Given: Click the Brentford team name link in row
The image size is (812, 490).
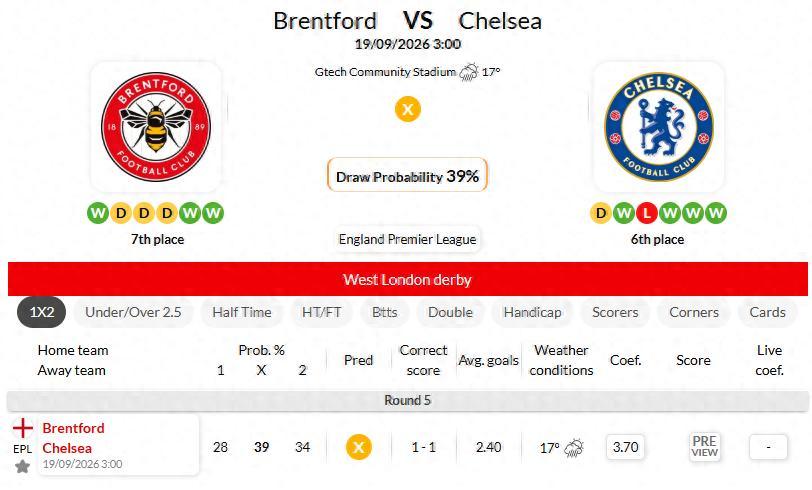Looking at the screenshot, I should click(x=74, y=428).
